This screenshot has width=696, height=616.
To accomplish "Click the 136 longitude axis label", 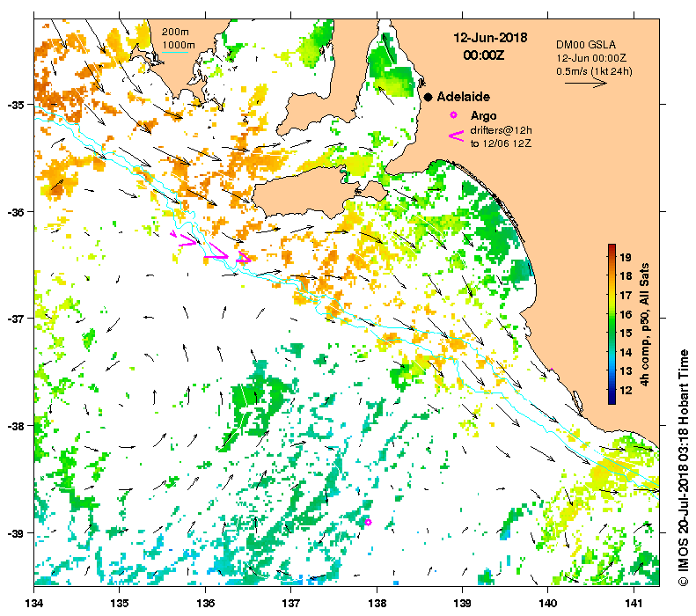I will click(205, 603).
